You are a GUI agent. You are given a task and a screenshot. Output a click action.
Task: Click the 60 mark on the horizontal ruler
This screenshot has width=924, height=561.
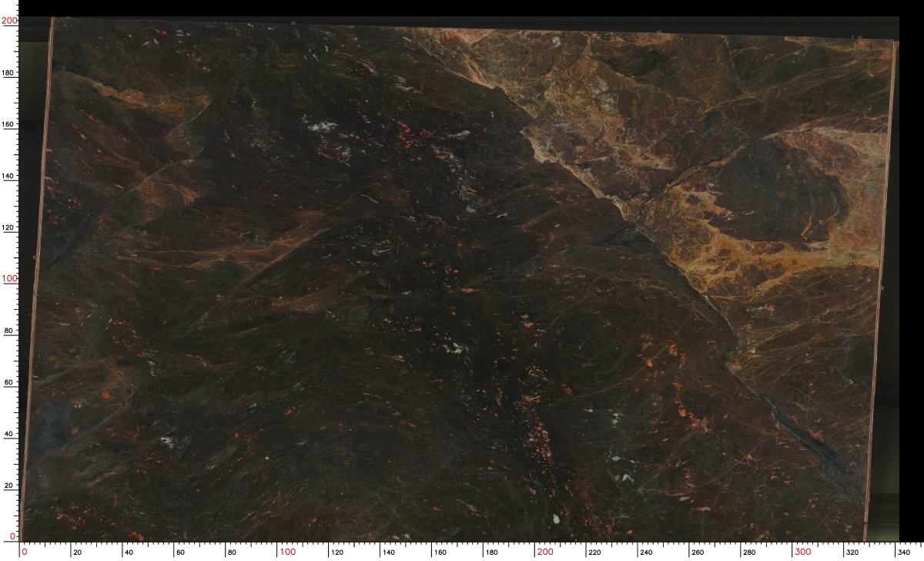181,553
